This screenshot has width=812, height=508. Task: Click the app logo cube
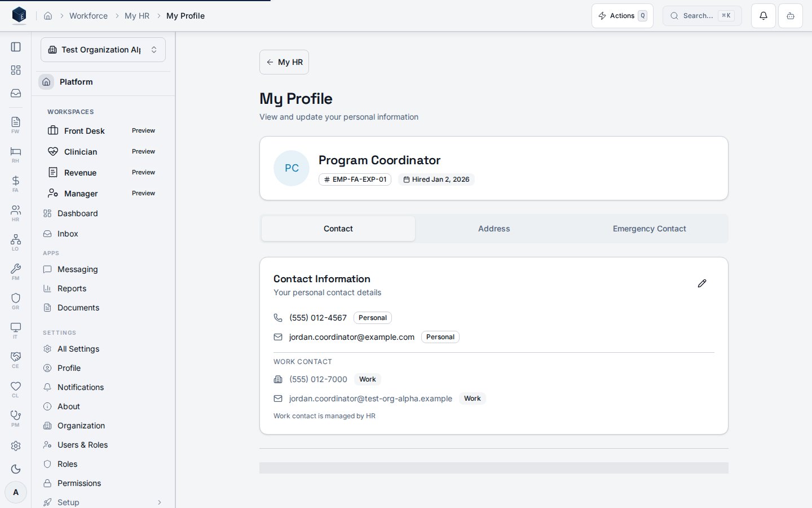(19, 15)
